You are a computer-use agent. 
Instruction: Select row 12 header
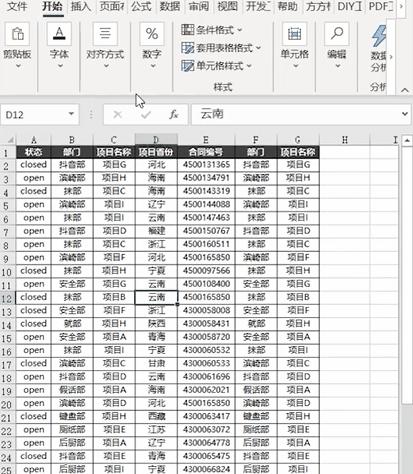pos(7,298)
